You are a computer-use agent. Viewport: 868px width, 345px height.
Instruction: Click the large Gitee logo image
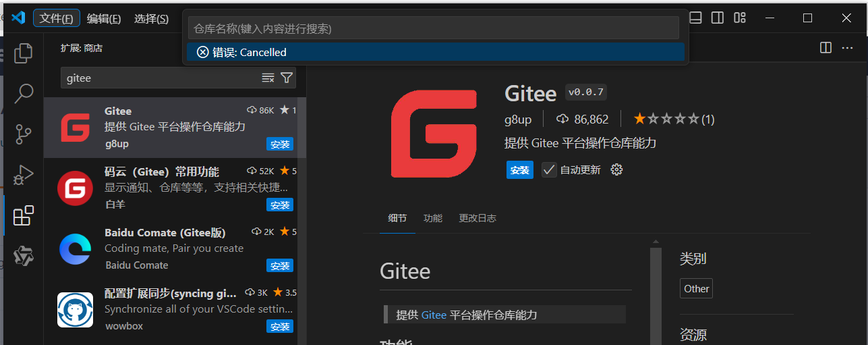[434, 133]
